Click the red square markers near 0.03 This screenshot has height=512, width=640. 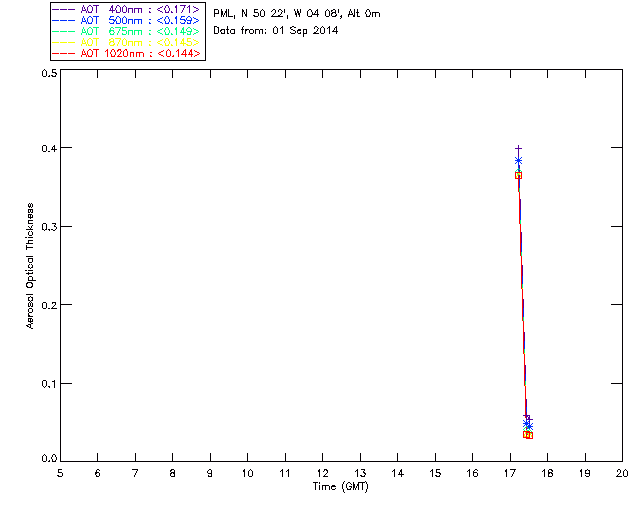528,435
